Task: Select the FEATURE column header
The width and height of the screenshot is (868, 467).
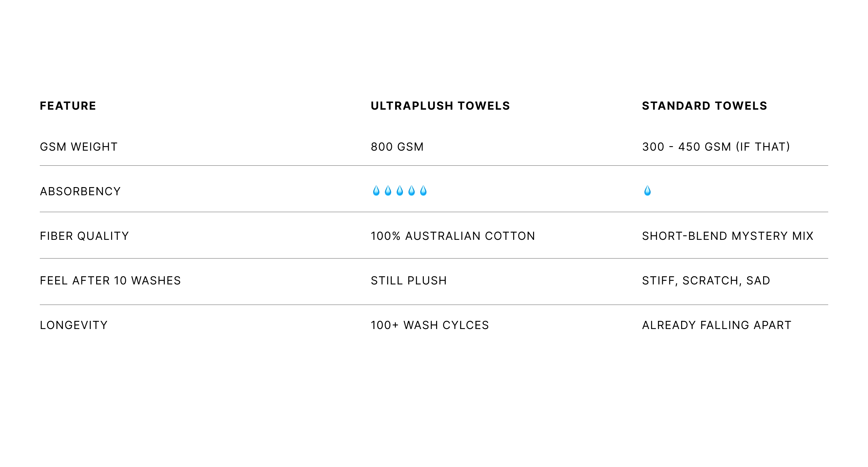Action: tap(68, 106)
